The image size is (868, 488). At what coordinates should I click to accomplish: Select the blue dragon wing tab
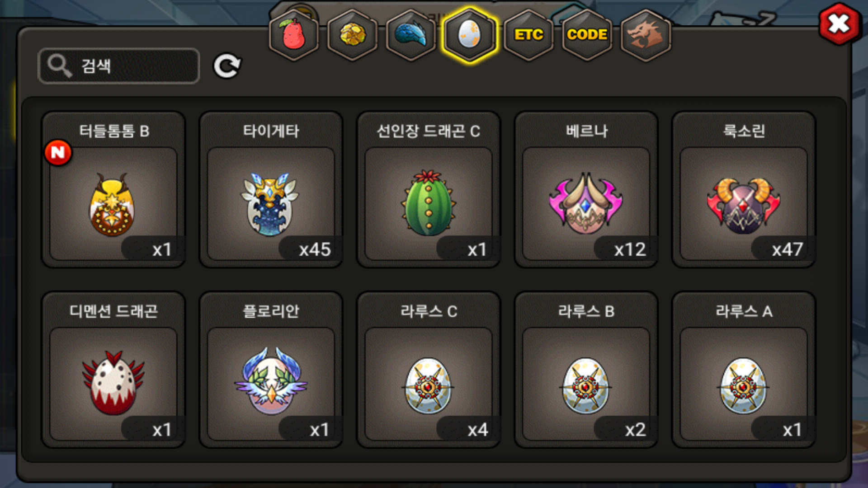pos(411,35)
